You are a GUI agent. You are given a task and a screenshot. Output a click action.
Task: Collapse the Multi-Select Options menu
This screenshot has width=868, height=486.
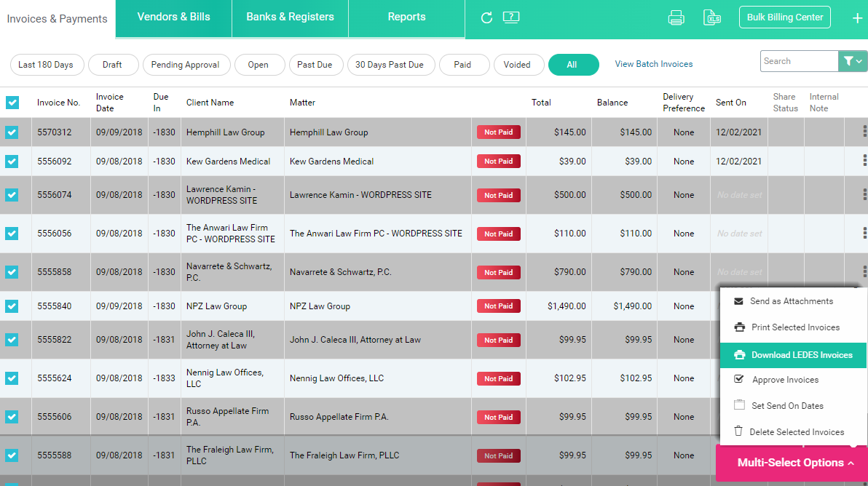point(792,463)
